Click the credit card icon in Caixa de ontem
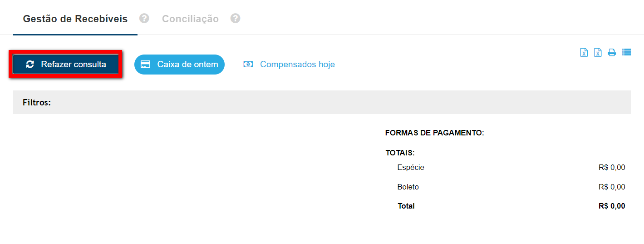The width and height of the screenshot is (644, 244). click(146, 65)
